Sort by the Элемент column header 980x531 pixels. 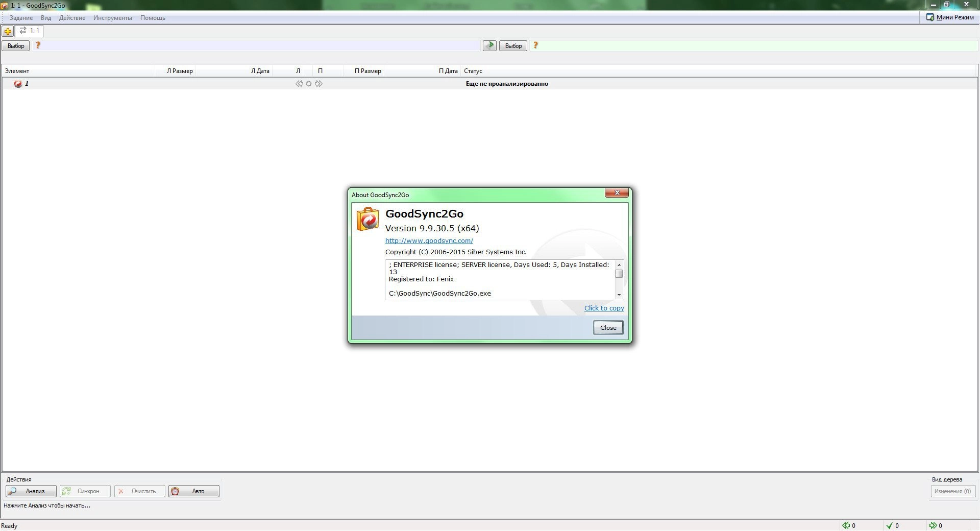click(x=78, y=71)
